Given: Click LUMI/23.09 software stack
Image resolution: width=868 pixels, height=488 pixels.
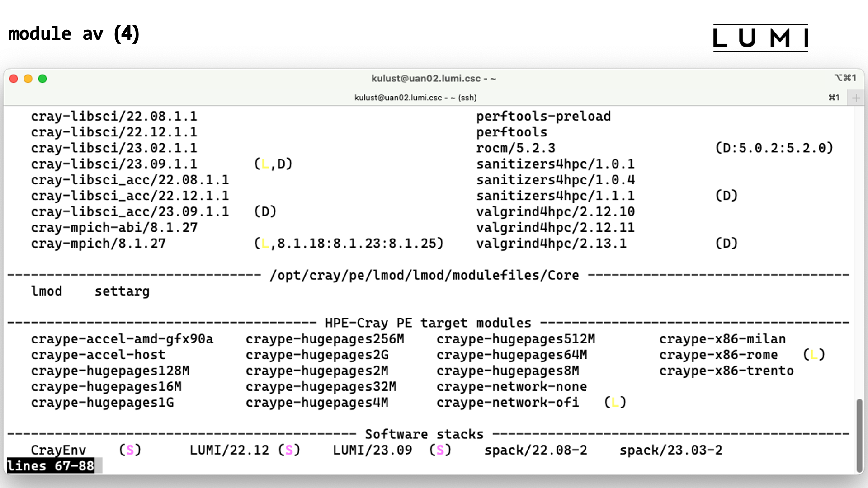Looking at the screenshot, I should click(373, 450).
